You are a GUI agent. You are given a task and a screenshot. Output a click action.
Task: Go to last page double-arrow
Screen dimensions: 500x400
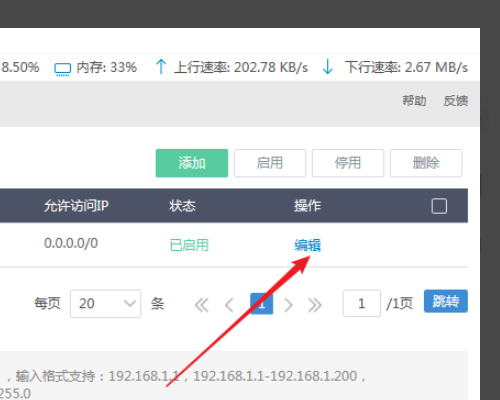[x=315, y=305]
